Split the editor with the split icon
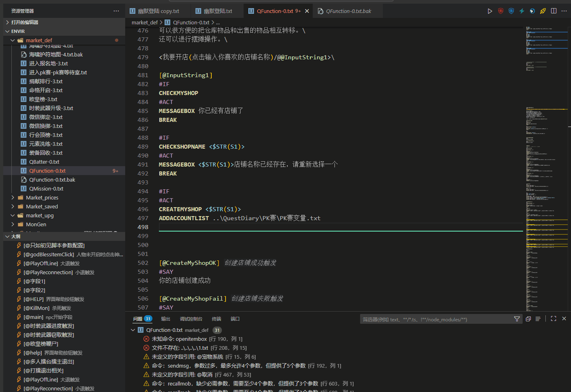The image size is (571, 392). pyautogui.click(x=554, y=11)
